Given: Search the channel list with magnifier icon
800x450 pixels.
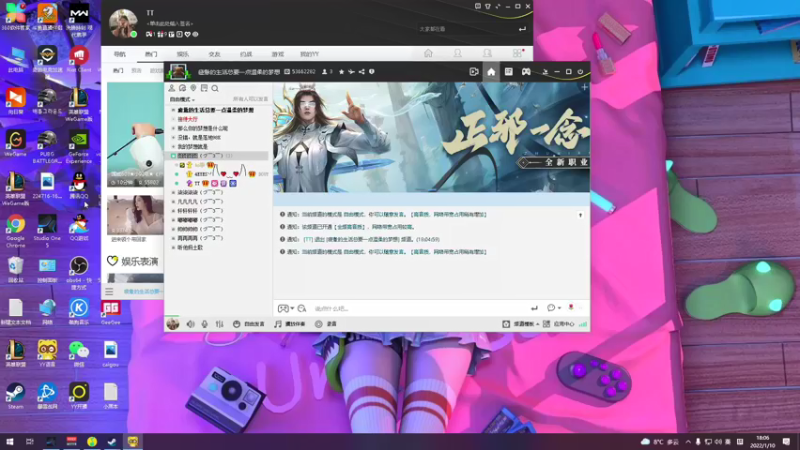Looking at the screenshot, I should point(215,88).
